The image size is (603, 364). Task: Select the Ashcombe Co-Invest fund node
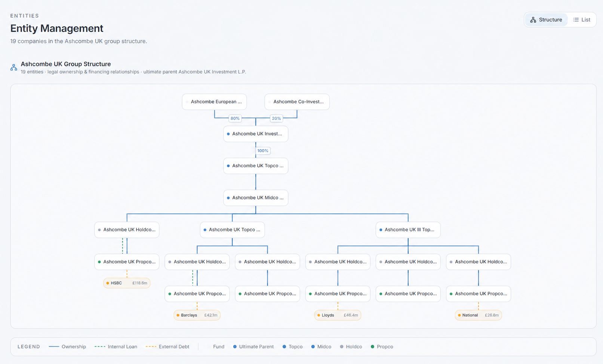297,102
